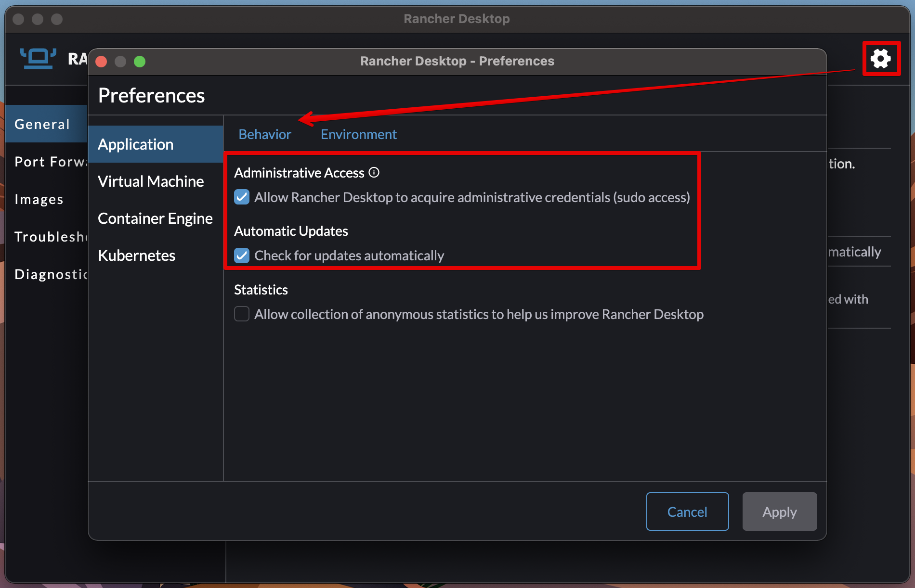This screenshot has height=588, width=915.
Task: Open Virtual Machine preferences section
Action: tap(156, 181)
